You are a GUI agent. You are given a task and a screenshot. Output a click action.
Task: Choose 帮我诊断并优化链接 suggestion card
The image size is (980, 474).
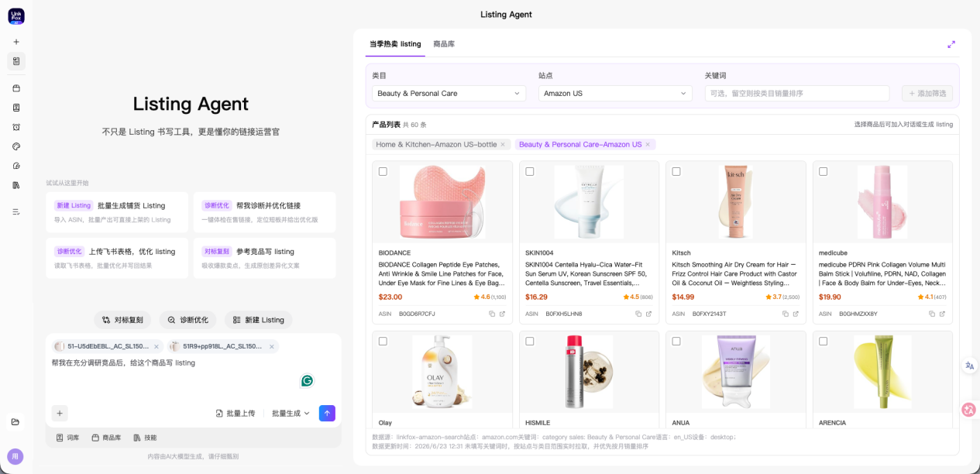(264, 212)
